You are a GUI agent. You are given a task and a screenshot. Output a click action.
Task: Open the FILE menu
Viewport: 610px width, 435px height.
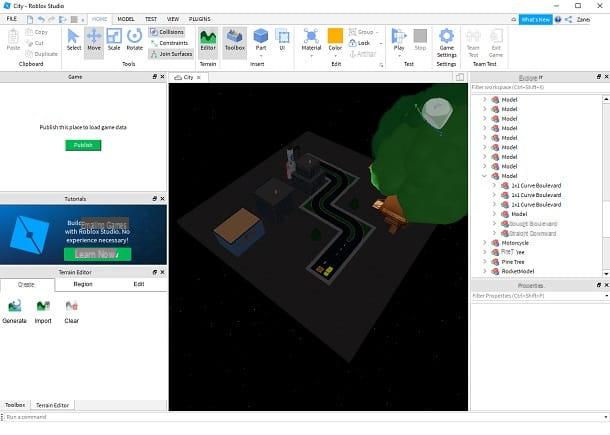(12, 19)
